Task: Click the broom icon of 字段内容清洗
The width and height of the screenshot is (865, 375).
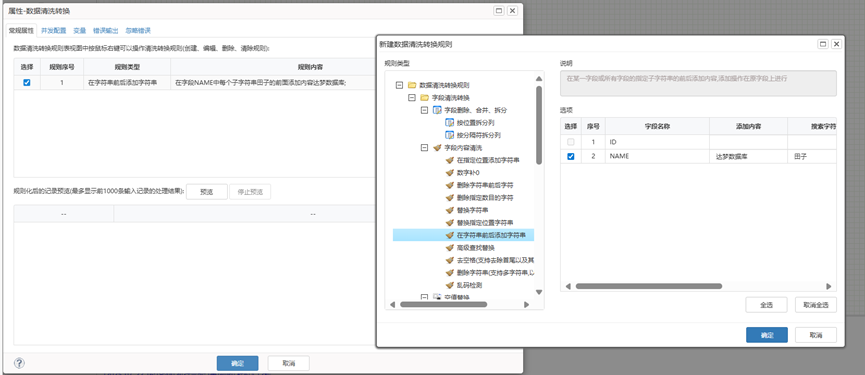Action: click(437, 148)
